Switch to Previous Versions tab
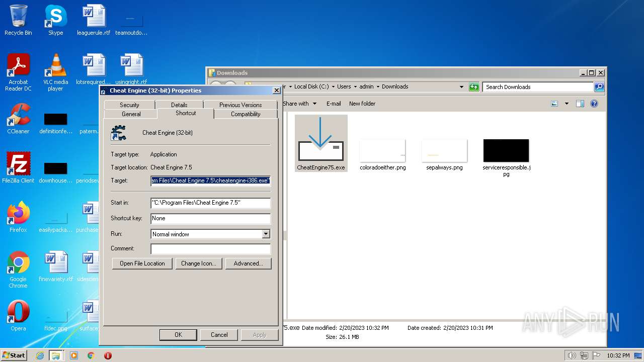 click(240, 105)
